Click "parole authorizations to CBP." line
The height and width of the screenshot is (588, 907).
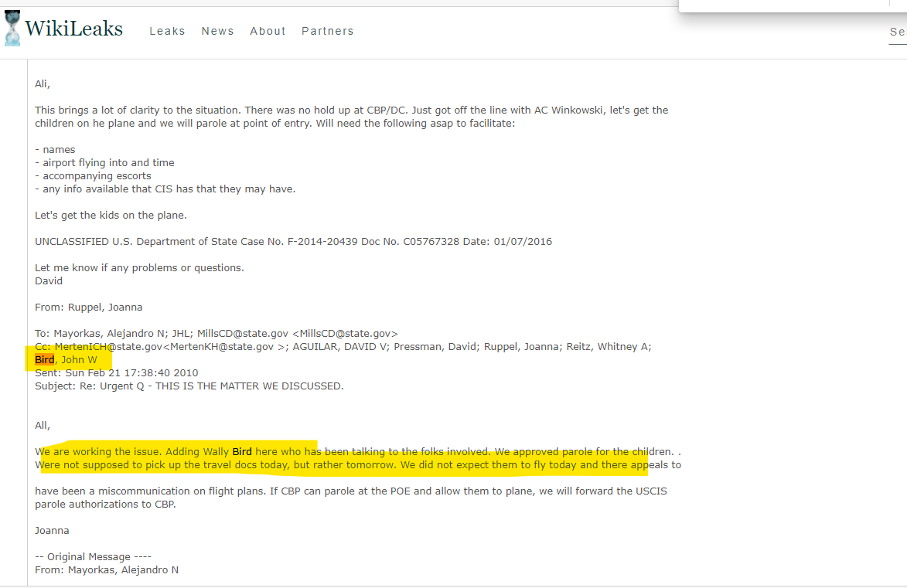click(x=105, y=504)
